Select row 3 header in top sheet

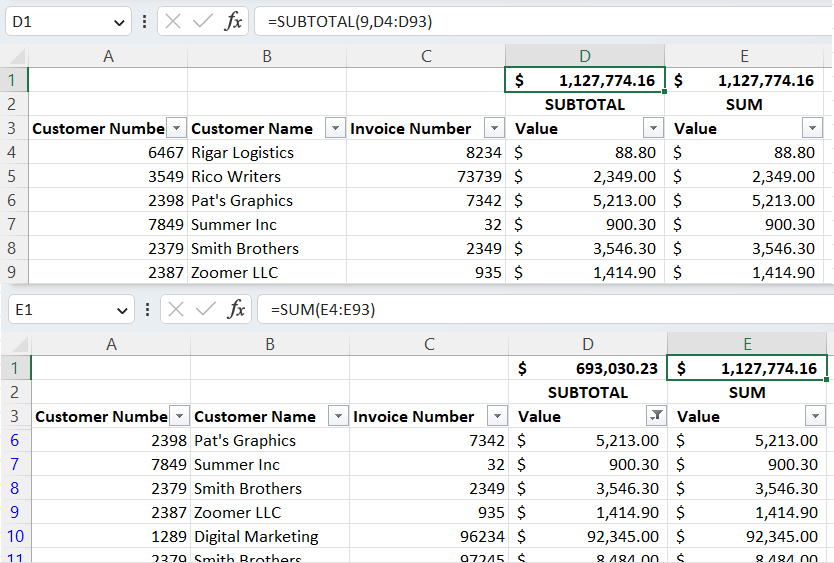pyautogui.click(x=12, y=128)
